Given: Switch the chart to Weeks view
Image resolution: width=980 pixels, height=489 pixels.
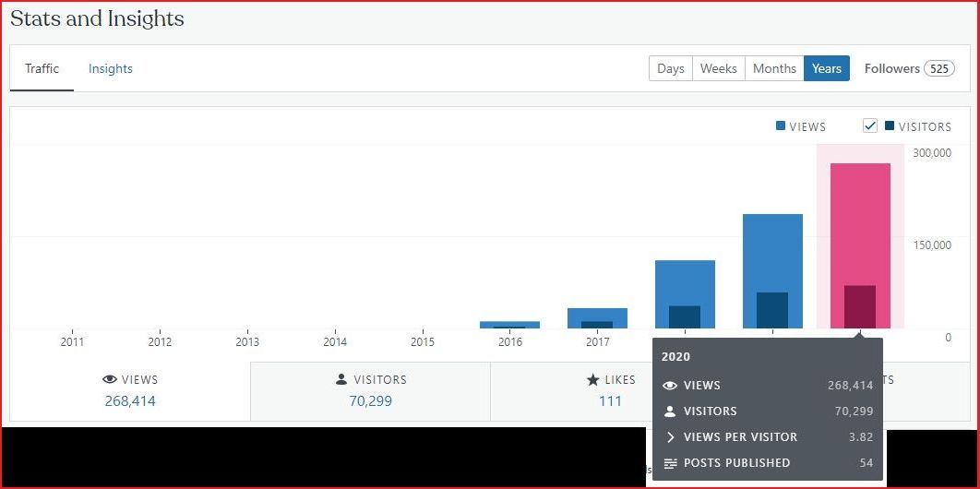Looking at the screenshot, I should 718,68.
